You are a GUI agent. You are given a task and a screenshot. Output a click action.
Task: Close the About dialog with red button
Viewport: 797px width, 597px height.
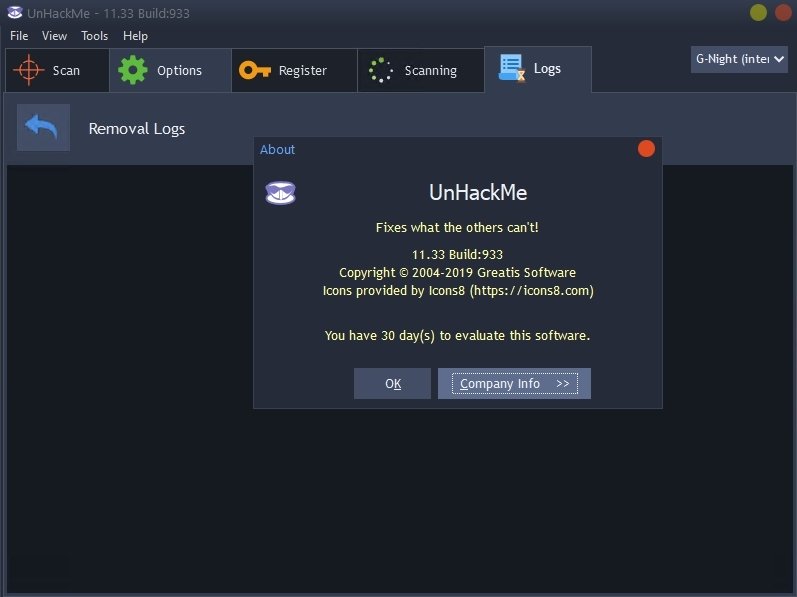pos(646,149)
